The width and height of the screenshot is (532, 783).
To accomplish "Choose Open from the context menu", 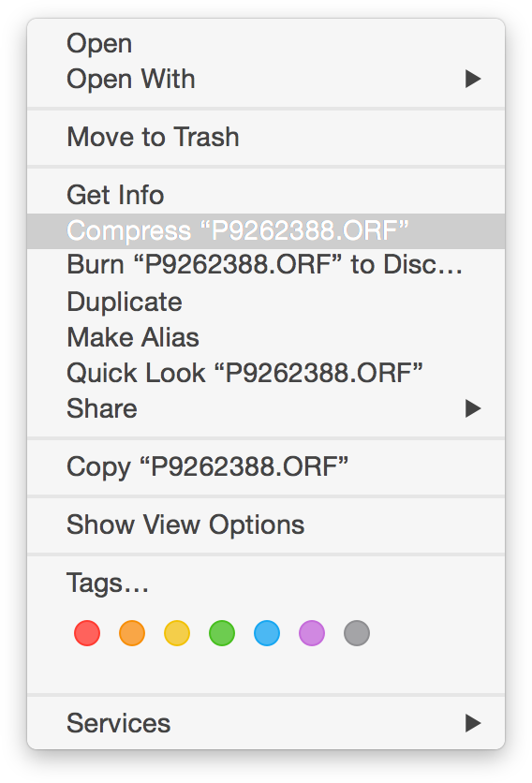I will (x=266, y=43).
